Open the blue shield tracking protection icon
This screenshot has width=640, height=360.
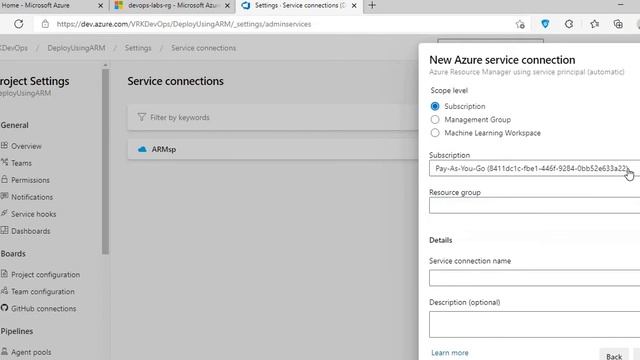tap(545, 24)
